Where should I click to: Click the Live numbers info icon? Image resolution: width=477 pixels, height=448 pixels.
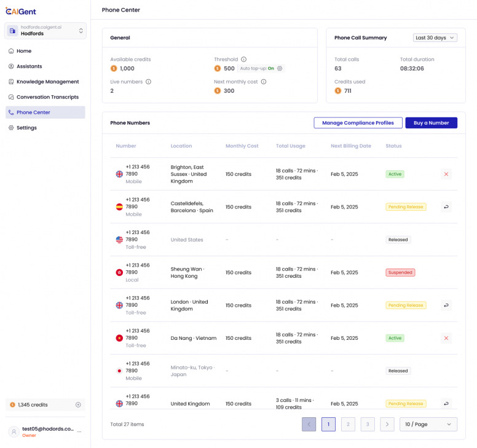tap(148, 82)
